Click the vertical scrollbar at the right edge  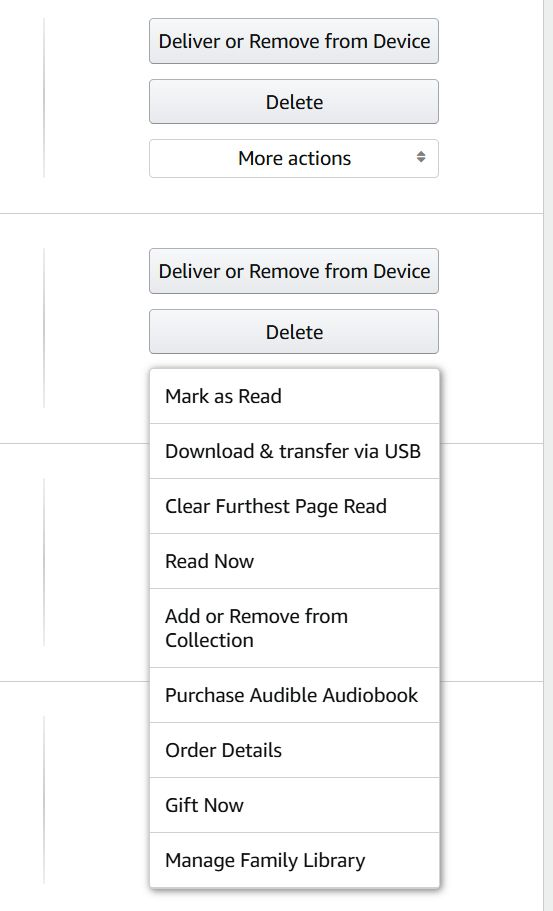tap(548, 456)
